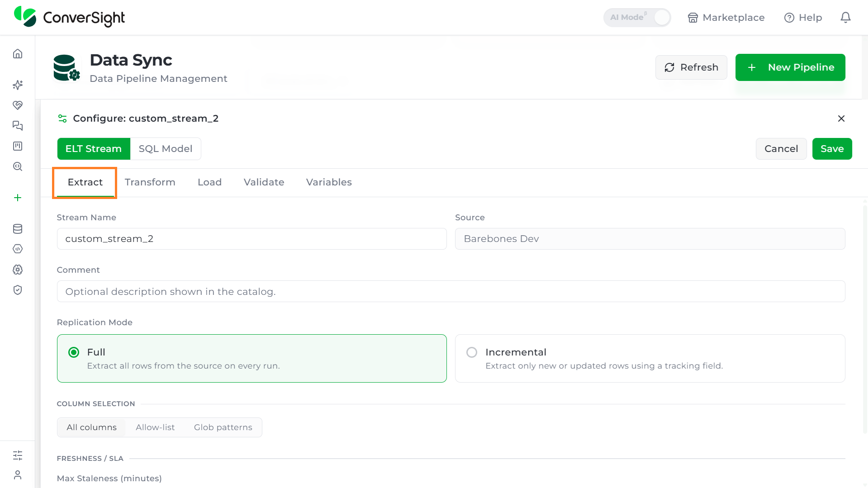
Task: Switch to ELT Stream mode
Action: [94, 149]
